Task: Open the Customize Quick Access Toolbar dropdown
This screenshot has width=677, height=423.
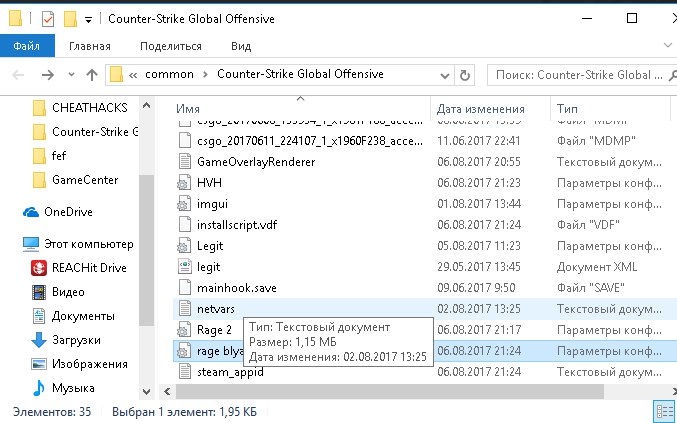Action: click(88, 20)
